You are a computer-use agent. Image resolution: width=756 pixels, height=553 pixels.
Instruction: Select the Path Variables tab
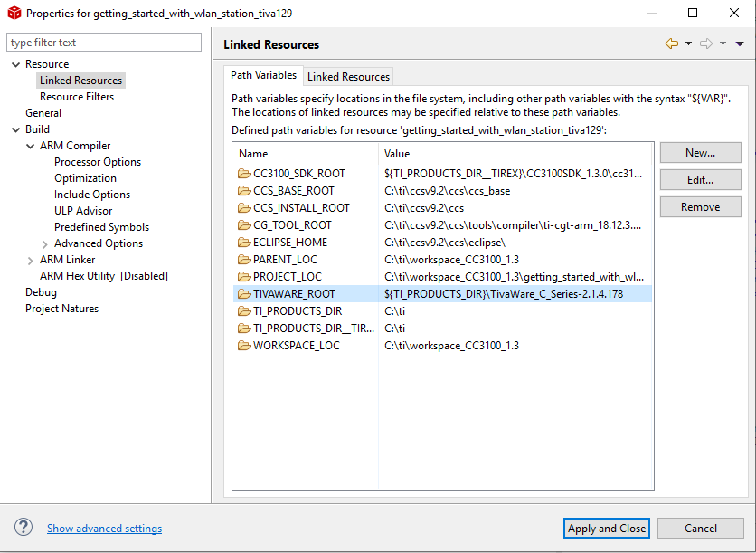click(263, 76)
